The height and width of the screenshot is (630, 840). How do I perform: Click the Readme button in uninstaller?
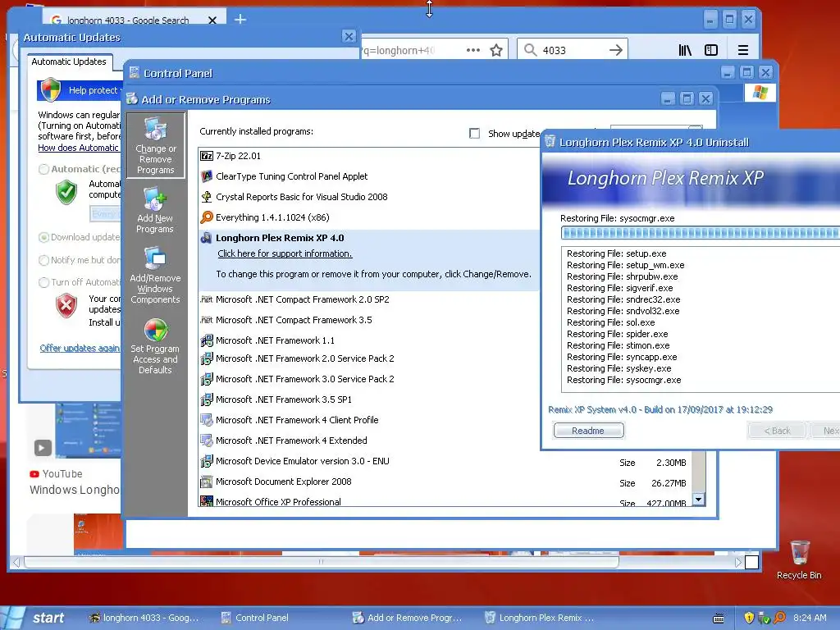coord(588,431)
